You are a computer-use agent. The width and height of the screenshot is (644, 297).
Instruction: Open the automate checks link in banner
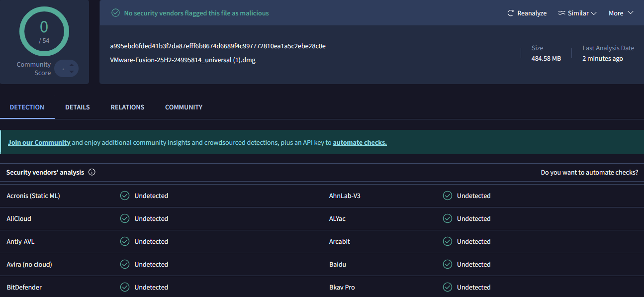pos(360,142)
